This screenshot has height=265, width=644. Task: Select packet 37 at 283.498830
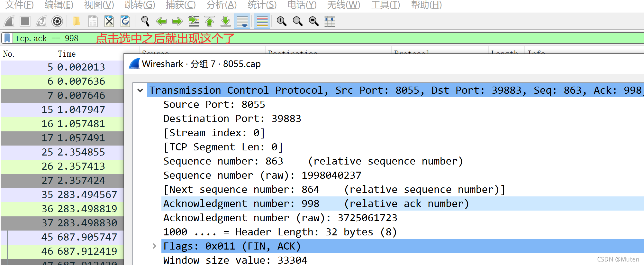pos(62,223)
